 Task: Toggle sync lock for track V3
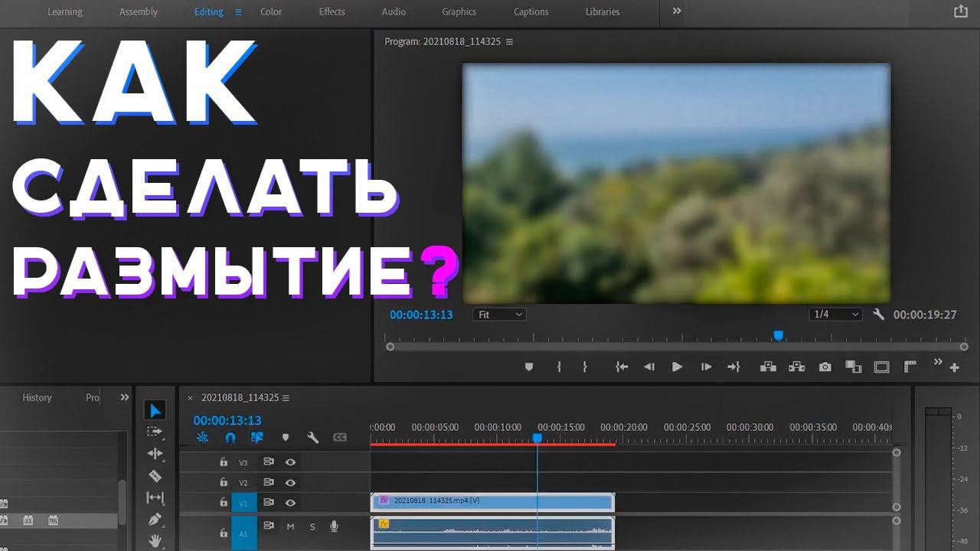(x=269, y=462)
